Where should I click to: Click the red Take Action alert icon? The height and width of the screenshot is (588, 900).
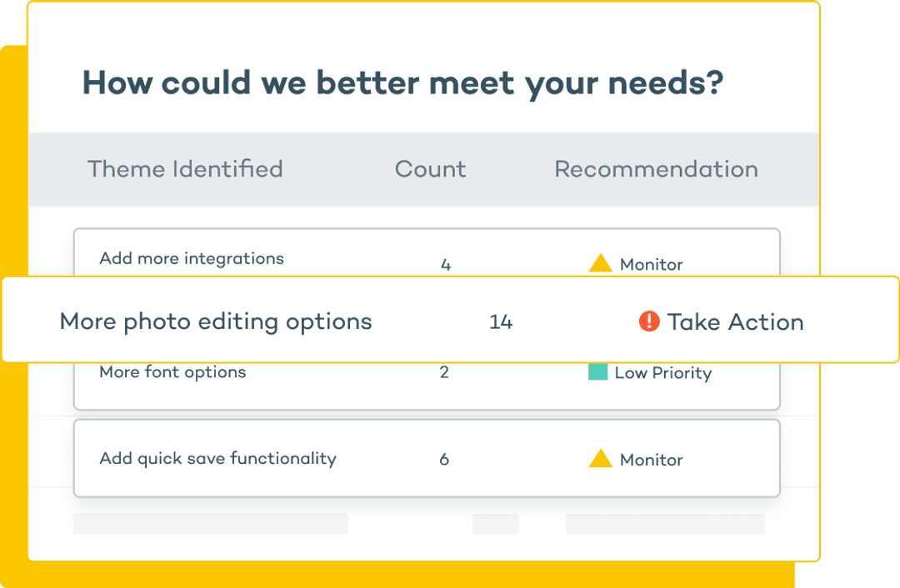649,321
